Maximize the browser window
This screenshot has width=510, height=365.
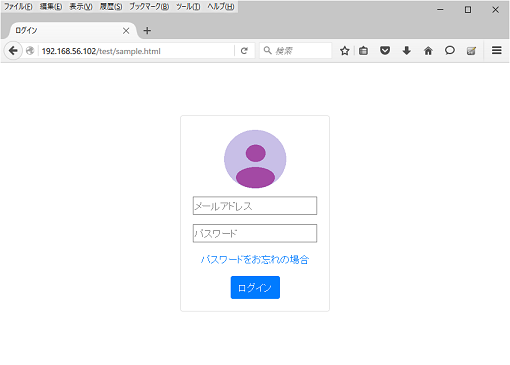point(468,10)
